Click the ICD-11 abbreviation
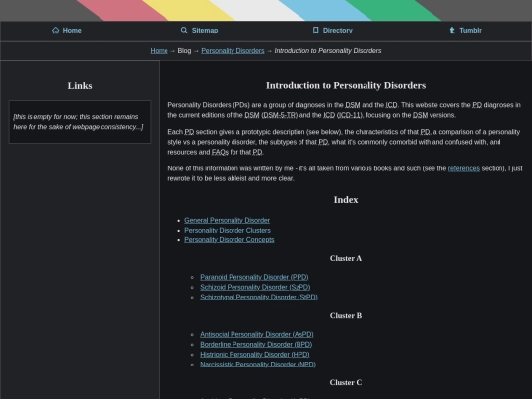This screenshot has width=532, height=399. tap(349, 115)
